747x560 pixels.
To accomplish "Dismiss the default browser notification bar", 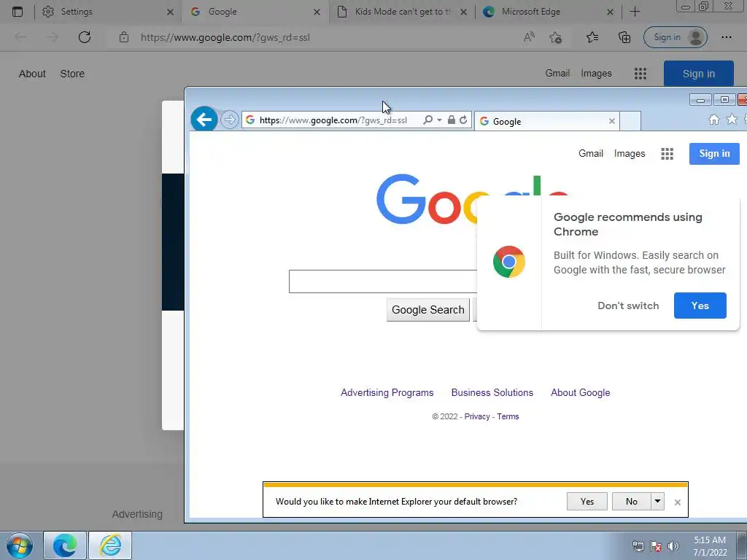I will point(678,502).
